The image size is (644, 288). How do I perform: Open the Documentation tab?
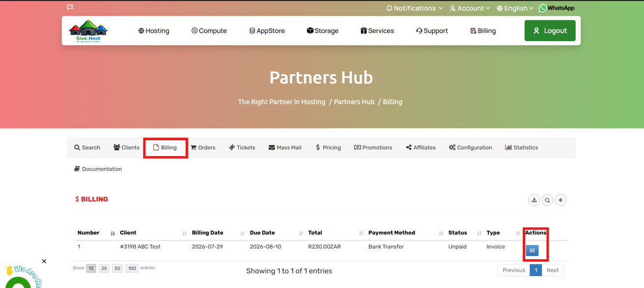[98, 169]
